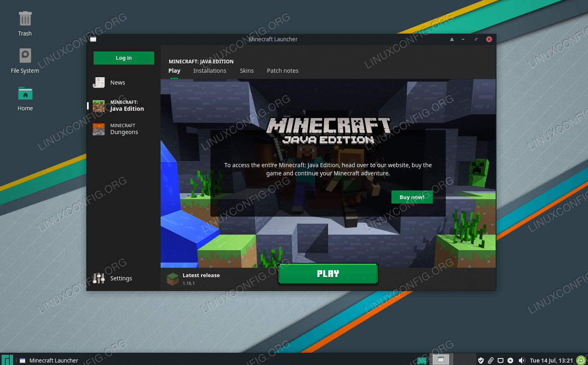Click the clock showing Tue 14 Jul
Image resolution: width=588 pixels, height=365 pixels.
pos(551,361)
